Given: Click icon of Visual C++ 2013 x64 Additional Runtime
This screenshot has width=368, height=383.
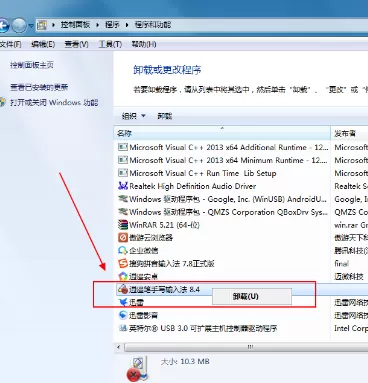Looking at the screenshot, I should 123,147.
